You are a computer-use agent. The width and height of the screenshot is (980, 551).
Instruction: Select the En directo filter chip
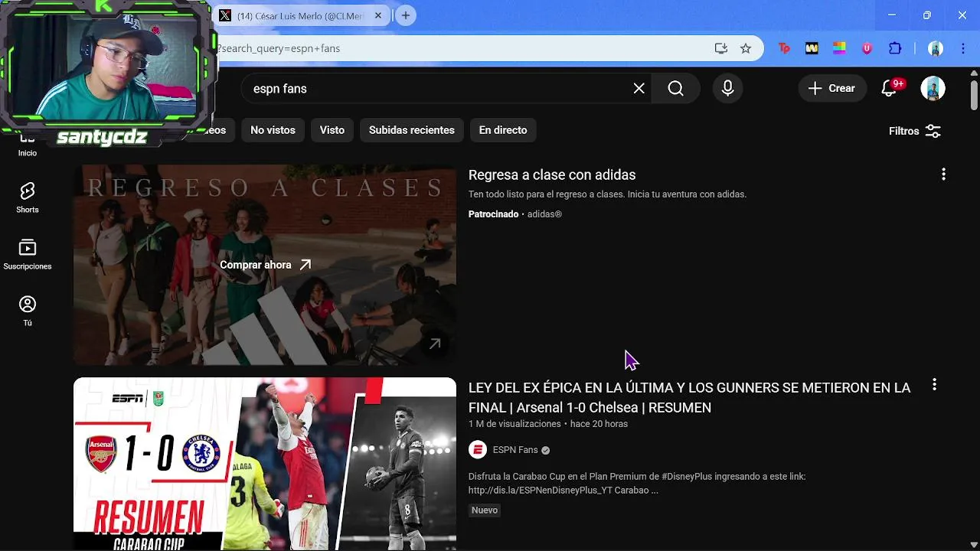[x=503, y=130]
